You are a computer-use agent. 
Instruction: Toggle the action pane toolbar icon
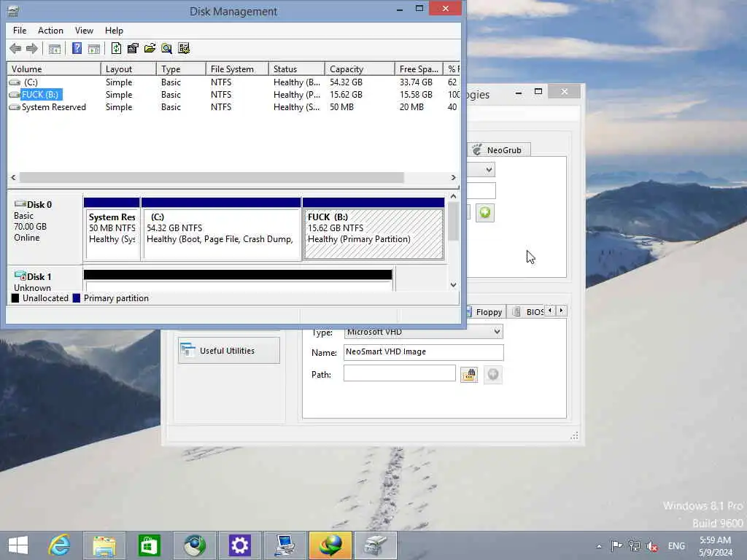pos(94,48)
